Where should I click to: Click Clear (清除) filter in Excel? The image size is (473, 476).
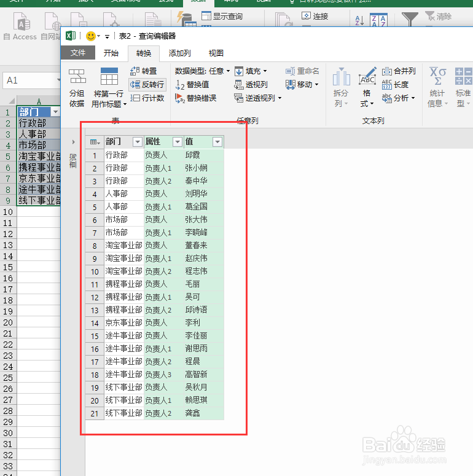tap(439, 16)
